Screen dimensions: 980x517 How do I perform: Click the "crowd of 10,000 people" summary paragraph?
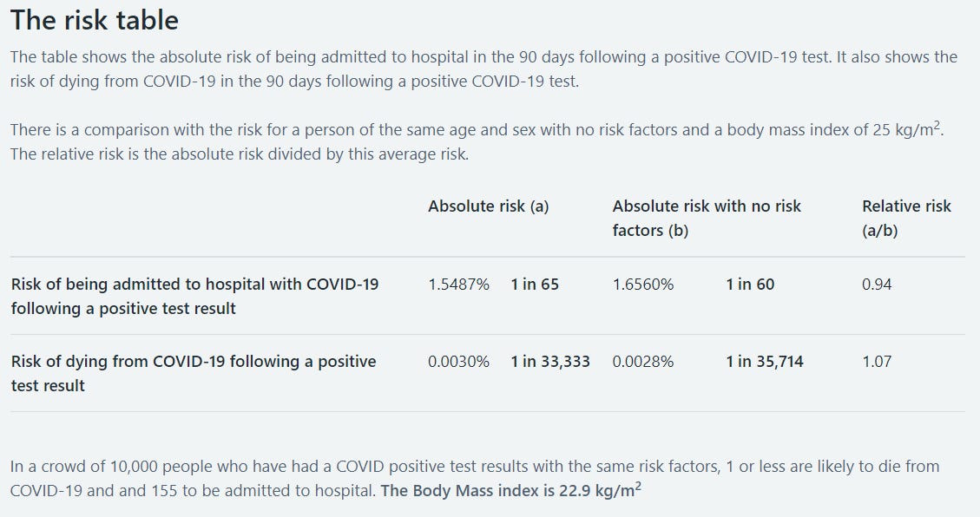(x=475, y=478)
